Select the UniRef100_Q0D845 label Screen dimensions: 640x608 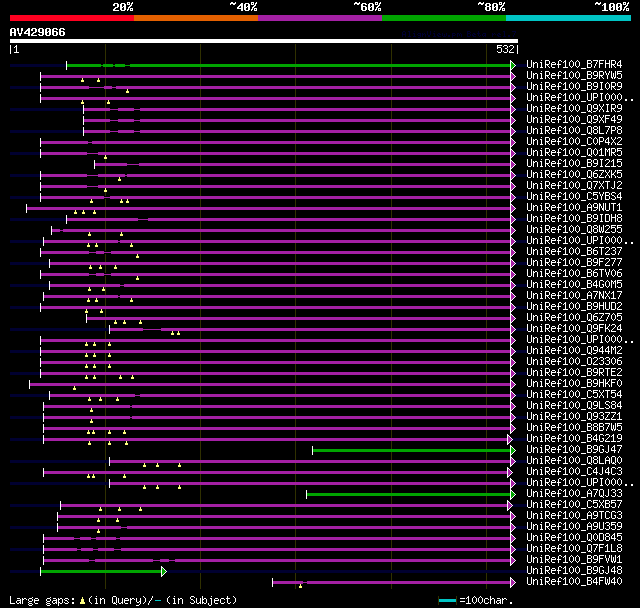pyautogui.click(x=574, y=538)
